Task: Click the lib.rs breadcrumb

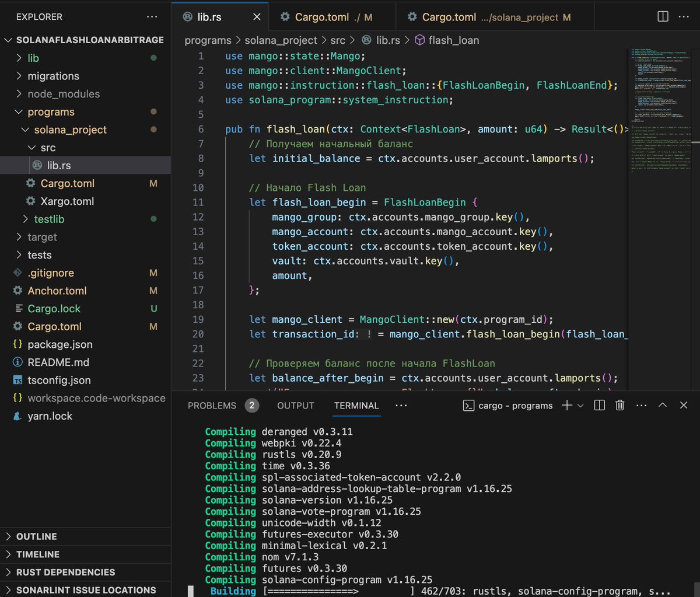Action: pos(382,40)
